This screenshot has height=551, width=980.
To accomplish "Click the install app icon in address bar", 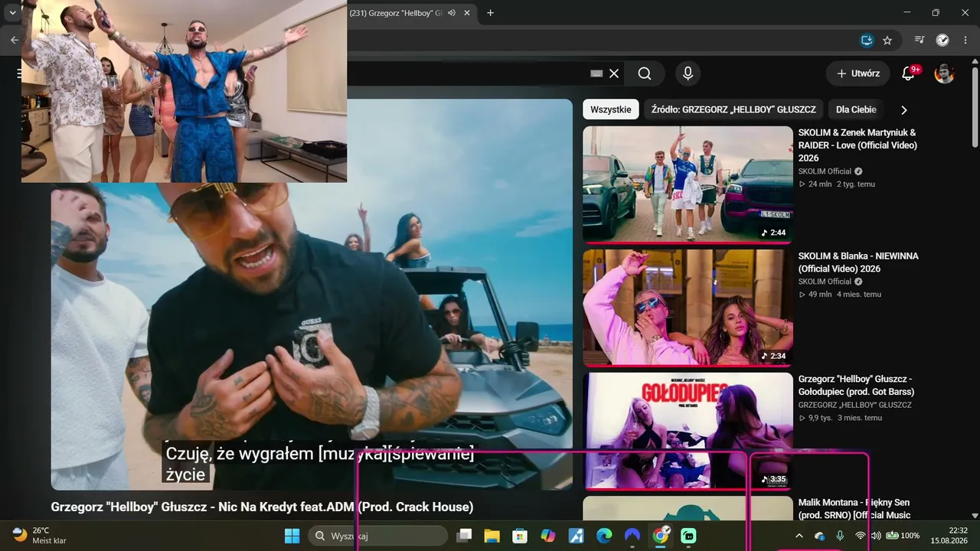I will coord(867,40).
